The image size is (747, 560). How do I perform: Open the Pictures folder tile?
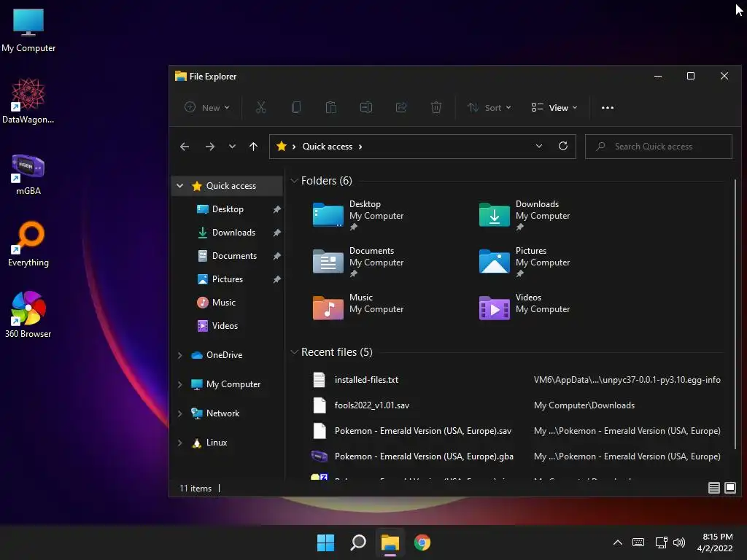pos(525,262)
